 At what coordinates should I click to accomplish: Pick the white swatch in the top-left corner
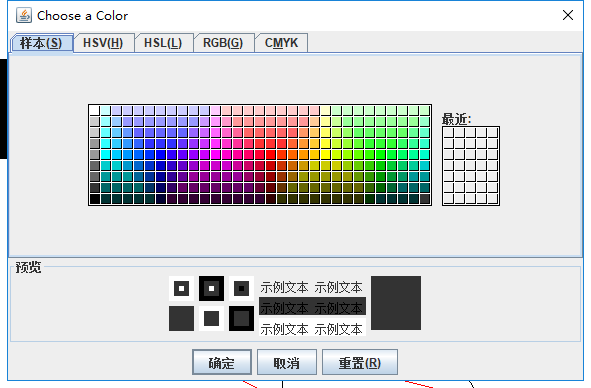[x=95, y=110]
